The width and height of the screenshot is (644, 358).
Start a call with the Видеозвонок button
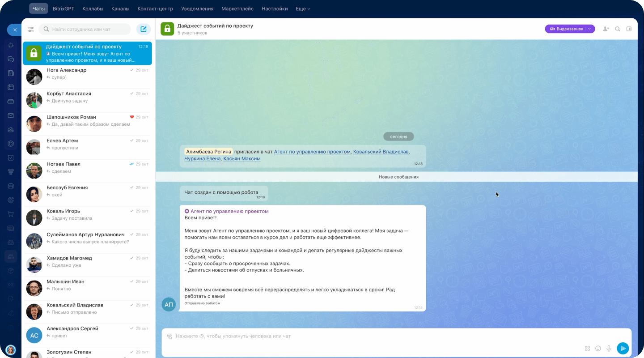click(566, 29)
